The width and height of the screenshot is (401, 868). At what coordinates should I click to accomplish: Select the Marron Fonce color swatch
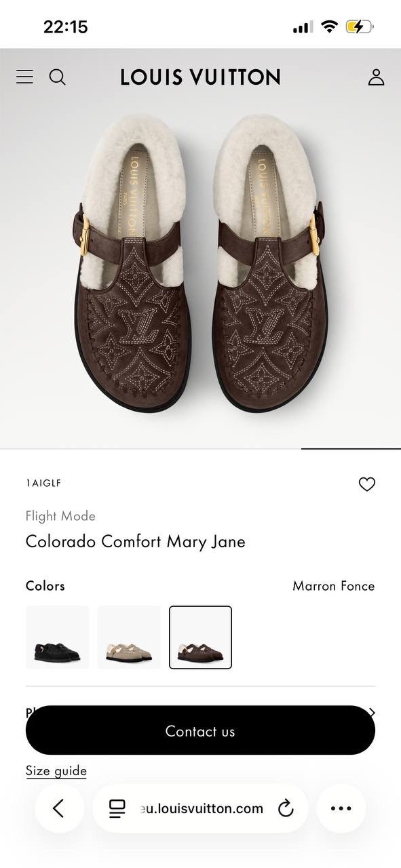click(x=201, y=637)
